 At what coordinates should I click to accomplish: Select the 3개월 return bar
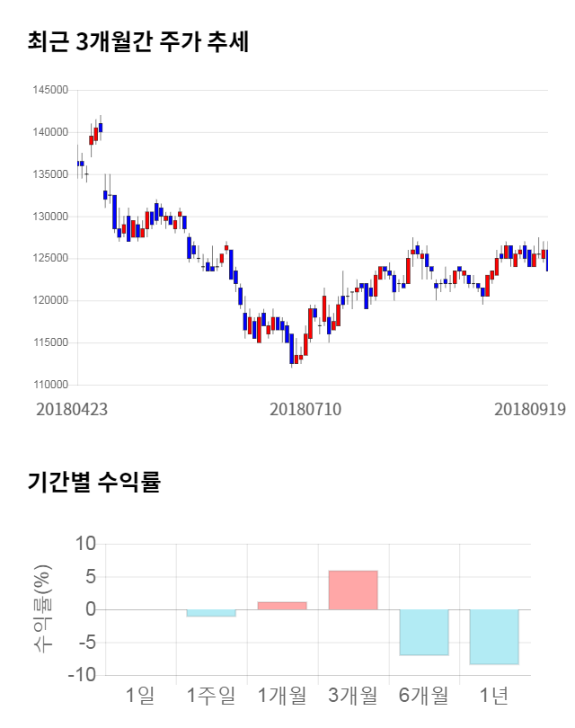click(353, 590)
